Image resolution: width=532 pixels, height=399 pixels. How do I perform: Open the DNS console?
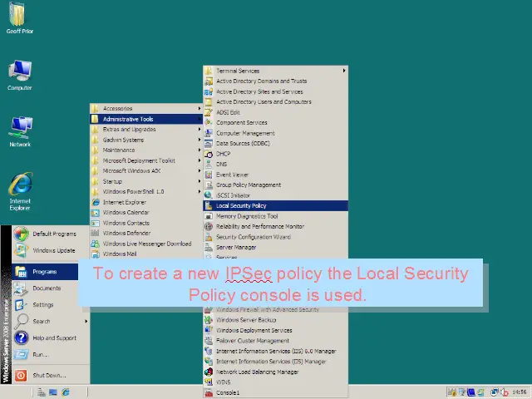(x=275, y=165)
